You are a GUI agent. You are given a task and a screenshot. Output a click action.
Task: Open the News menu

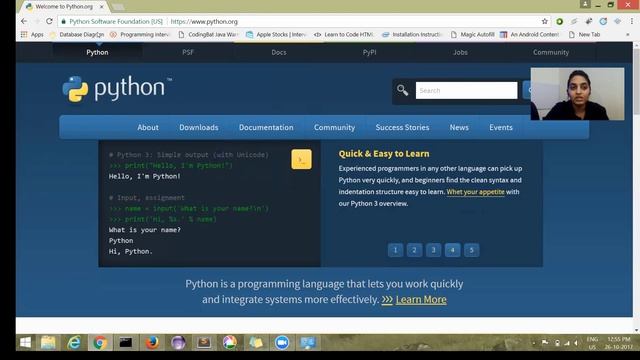[x=459, y=127]
